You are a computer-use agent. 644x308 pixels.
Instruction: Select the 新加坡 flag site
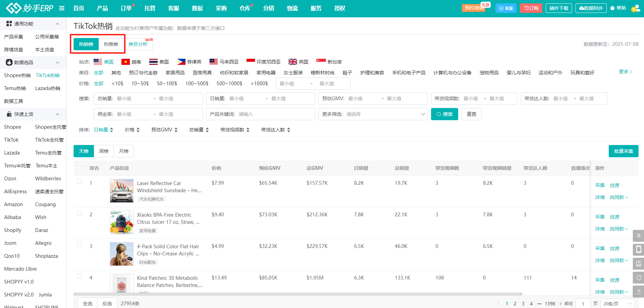pyautogui.click(x=329, y=62)
